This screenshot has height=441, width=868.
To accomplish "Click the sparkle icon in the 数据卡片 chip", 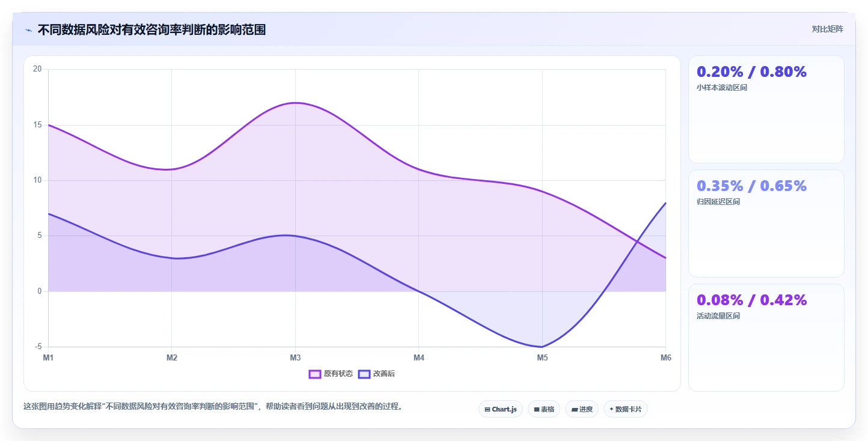I will 611,409.
